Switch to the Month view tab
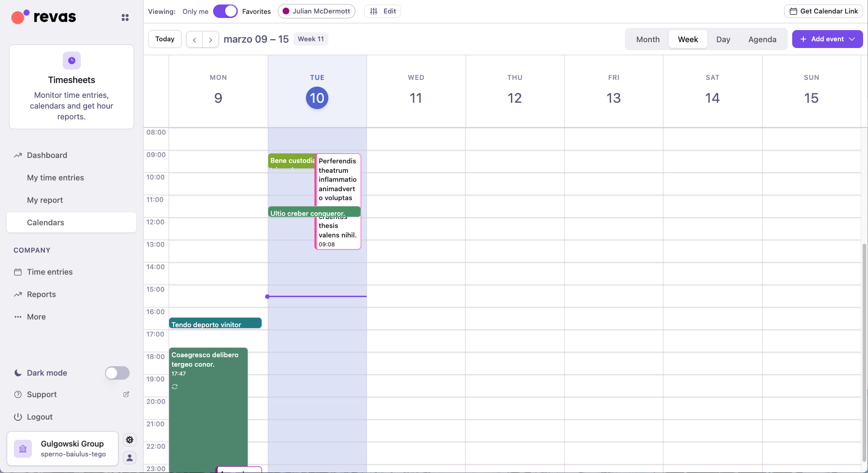Image resolution: width=868 pixels, height=473 pixels. click(647, 39)
